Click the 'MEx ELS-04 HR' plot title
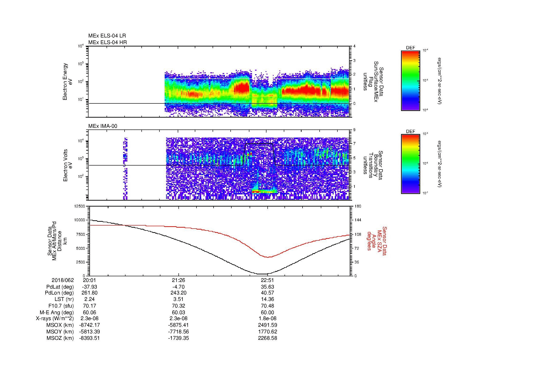 point(107,42)
